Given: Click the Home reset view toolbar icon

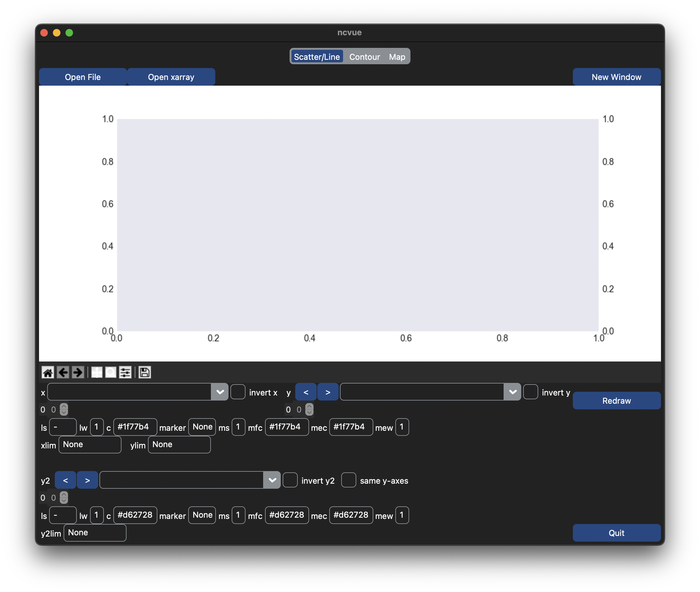Looking at the screenshot, I should coord(48,372).
